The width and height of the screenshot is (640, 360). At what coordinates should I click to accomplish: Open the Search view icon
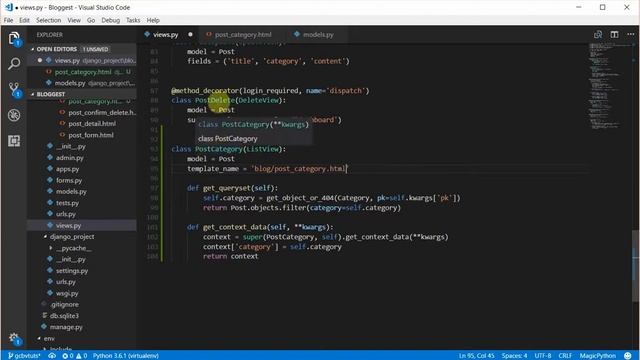[14, 64]
